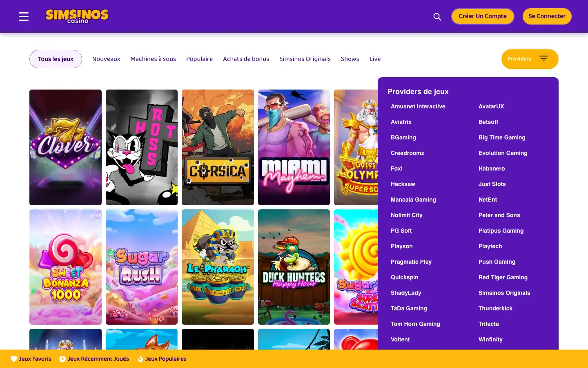Choose Quickspin provider

click(x=405, y=277)
